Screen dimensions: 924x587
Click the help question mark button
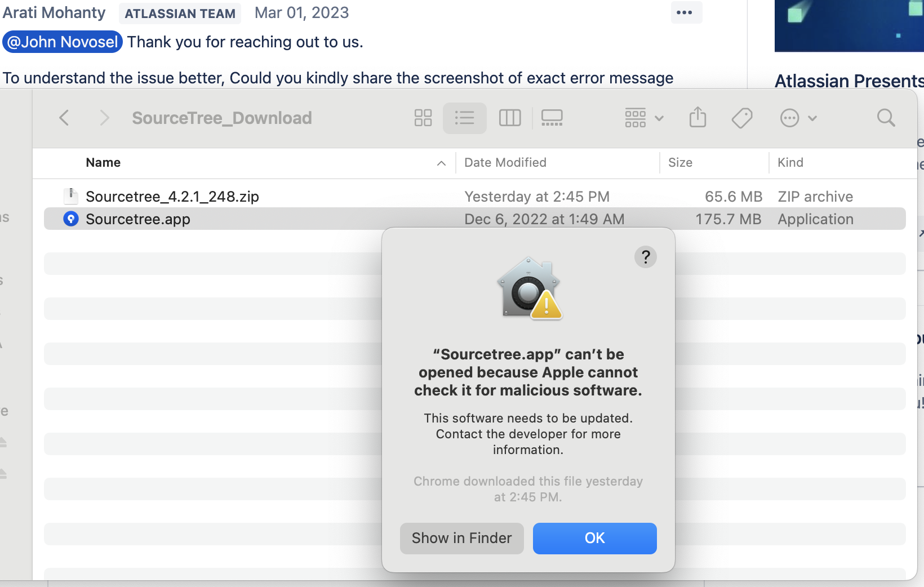(646, 257)
